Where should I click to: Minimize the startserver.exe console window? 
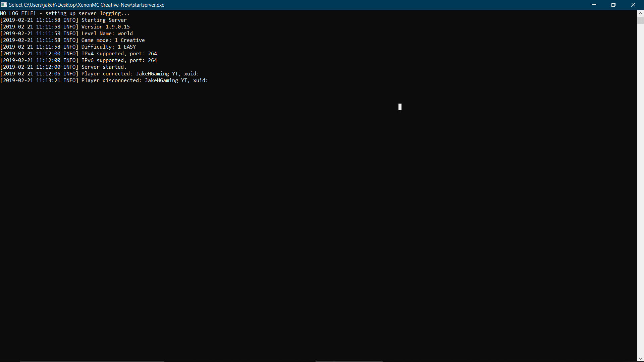pyautogui.click(x=594, y=5)
